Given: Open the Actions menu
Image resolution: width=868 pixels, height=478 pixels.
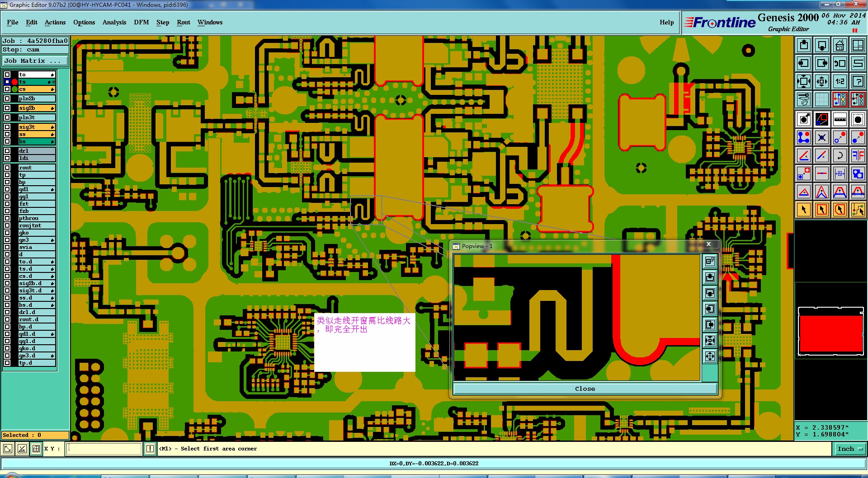Looking at the screenshot, I should point(55,22).
